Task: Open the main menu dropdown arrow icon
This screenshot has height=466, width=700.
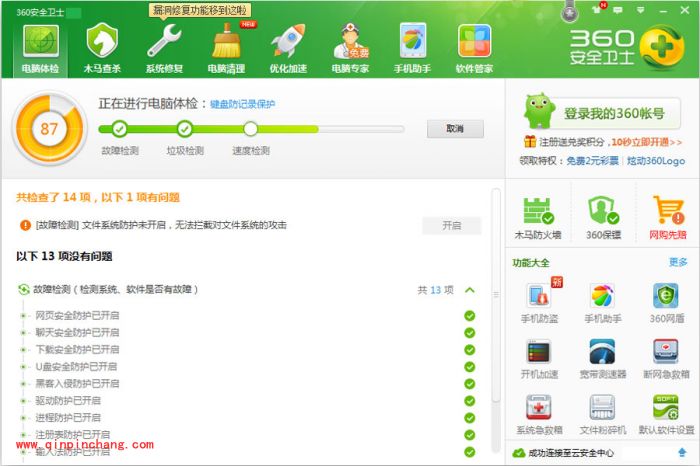Action: pyautogui.click(x=641, y=10)
